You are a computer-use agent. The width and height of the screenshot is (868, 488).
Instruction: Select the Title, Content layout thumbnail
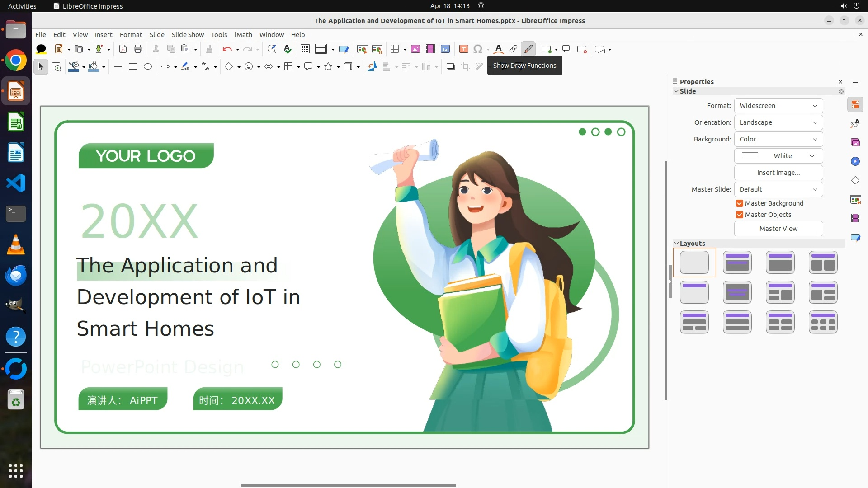[x=780, y=263]
